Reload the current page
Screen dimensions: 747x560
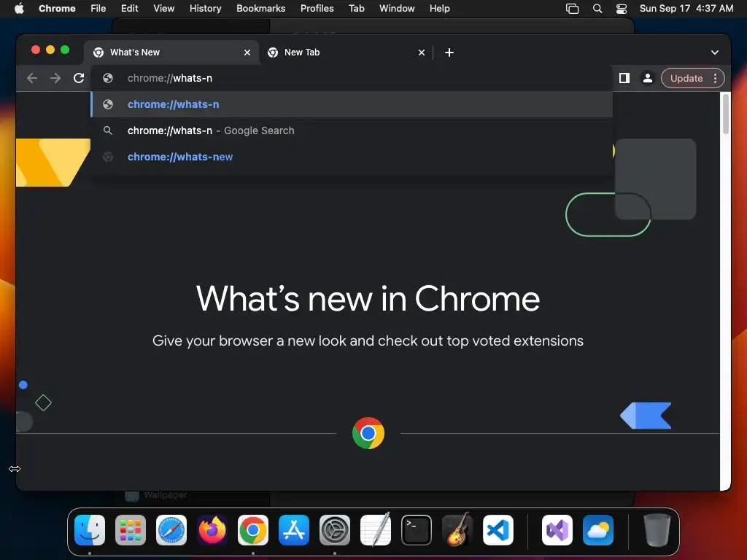click(79, 78)
